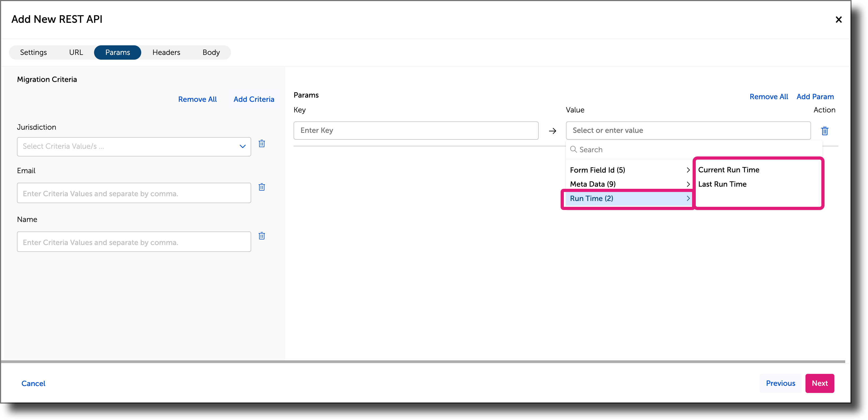868x420 pixels.
Task: Click Add Criteria under Migration Criteria
Action: (x=254, y=99)
